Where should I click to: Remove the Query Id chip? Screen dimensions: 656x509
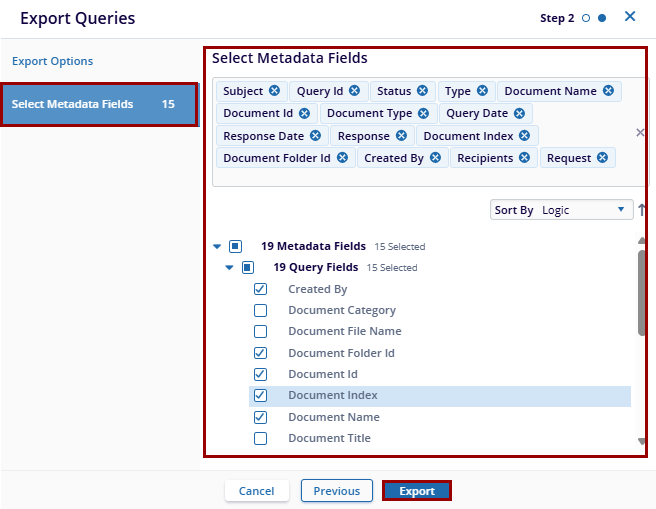point(356,91)
